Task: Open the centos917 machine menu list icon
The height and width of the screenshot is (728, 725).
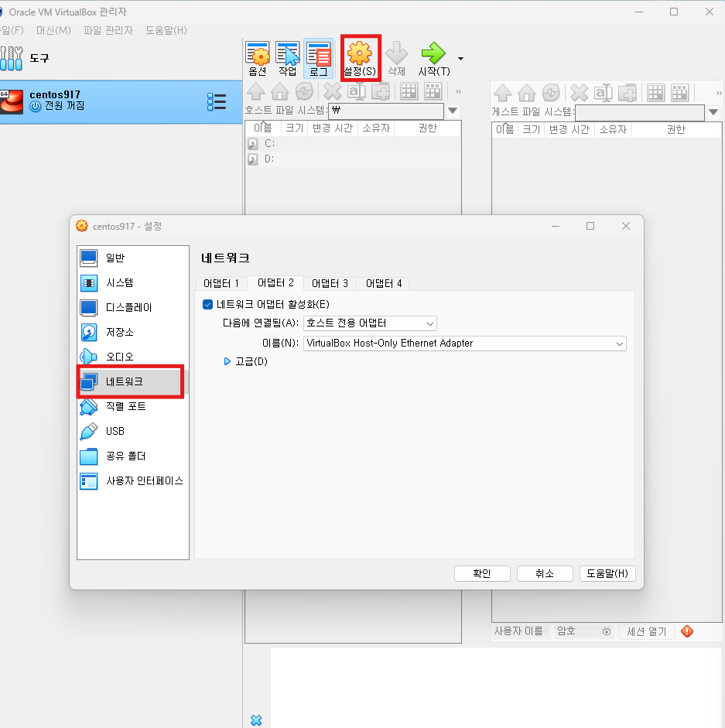Action: (217, 101)
